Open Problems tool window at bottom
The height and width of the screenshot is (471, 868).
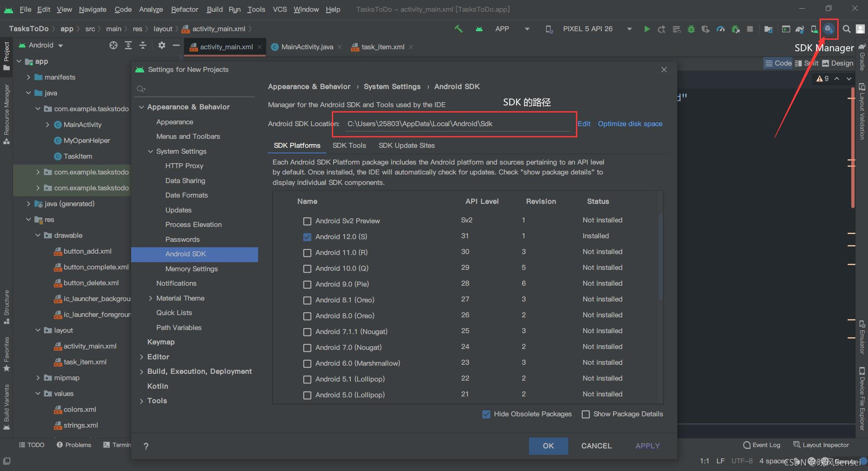(x=74, y=445)
